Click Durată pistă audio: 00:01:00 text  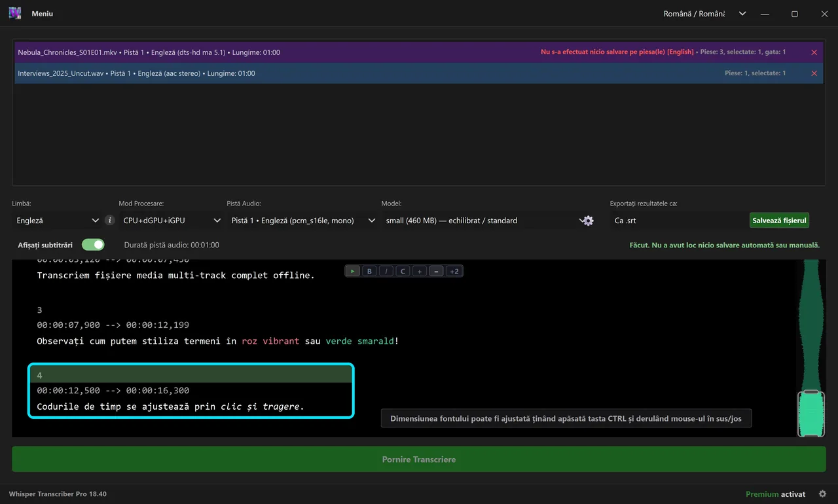(172, 245)
